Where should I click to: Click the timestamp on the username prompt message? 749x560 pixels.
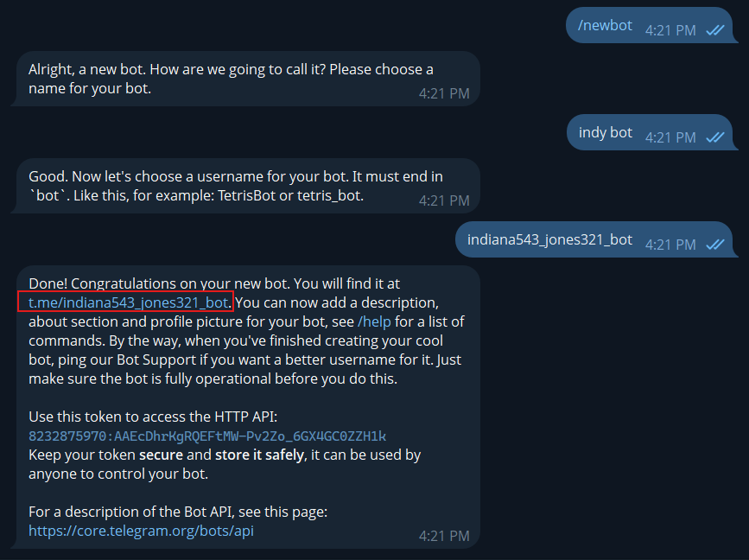click(444, 200)
